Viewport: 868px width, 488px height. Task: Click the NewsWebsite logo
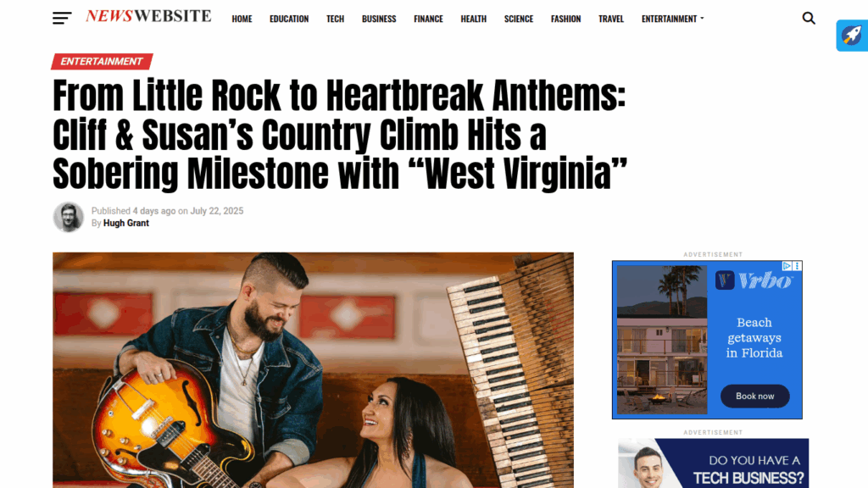pyautogui.click(x=148, y=17)
